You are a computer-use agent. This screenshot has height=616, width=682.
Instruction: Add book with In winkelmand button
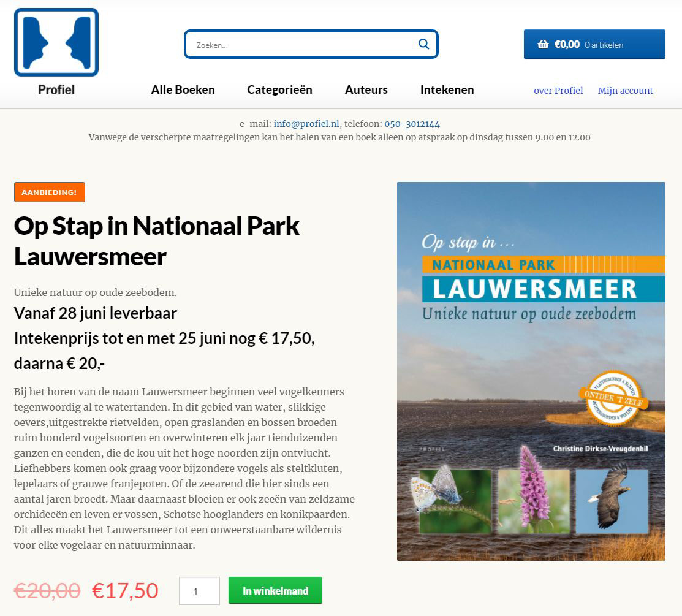pos(275,590)
